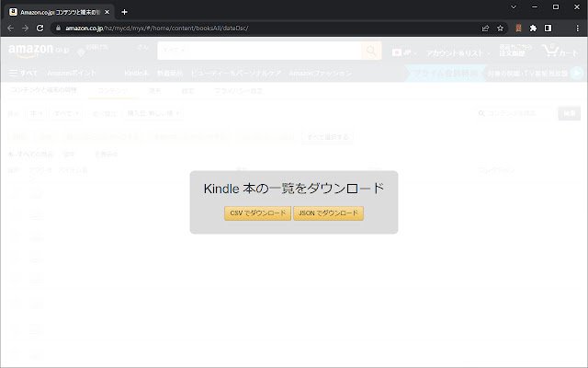Screen dimensions: 588x368
Task: Open the JP language flag selector
Action: pyautogui.click(x=404, y=52)
